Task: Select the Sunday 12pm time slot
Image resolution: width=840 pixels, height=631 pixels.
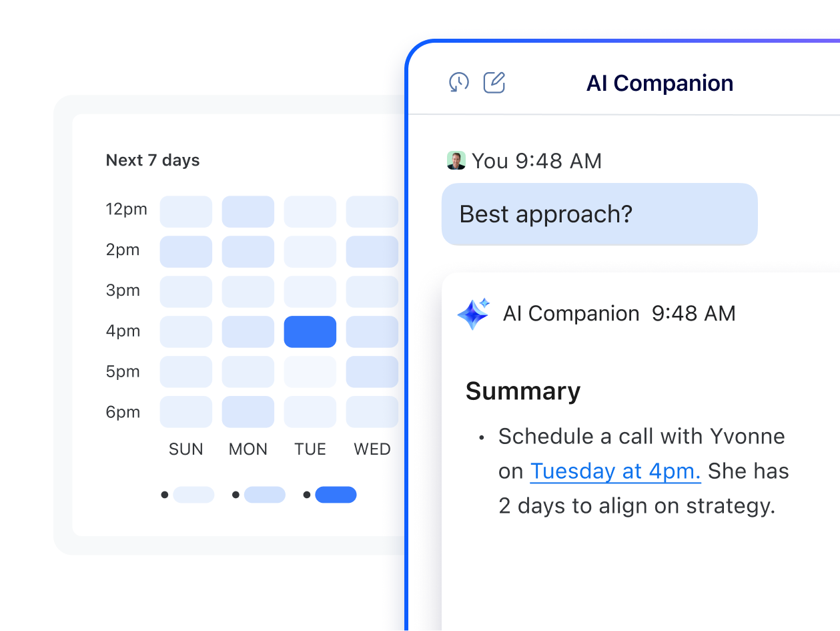Action: click(x=185, y=212)
